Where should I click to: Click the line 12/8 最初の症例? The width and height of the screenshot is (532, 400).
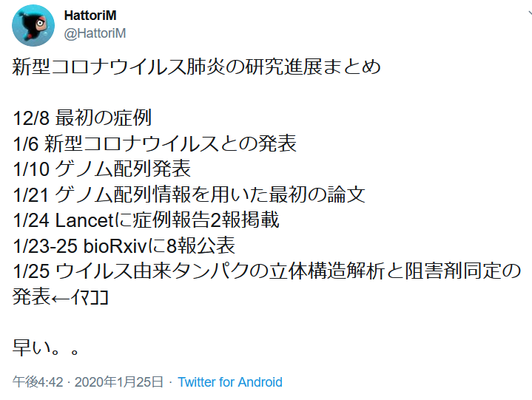pos(82,118)
